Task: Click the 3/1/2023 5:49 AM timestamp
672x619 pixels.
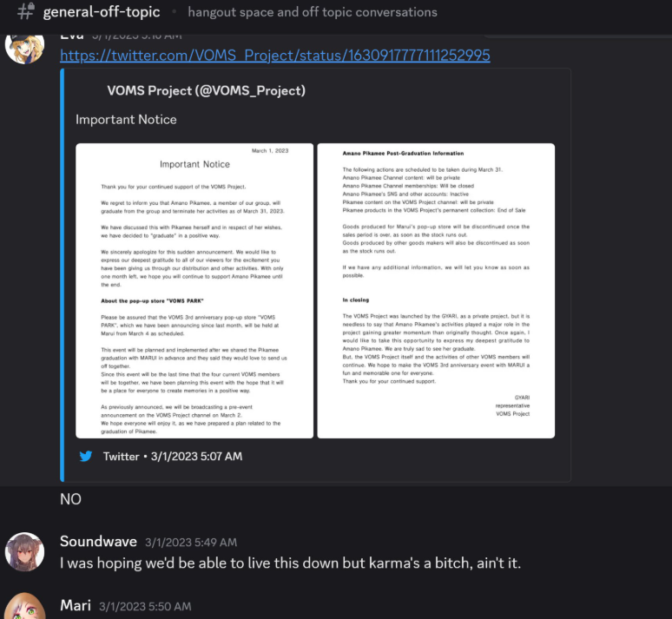Action: coord(191,543)
